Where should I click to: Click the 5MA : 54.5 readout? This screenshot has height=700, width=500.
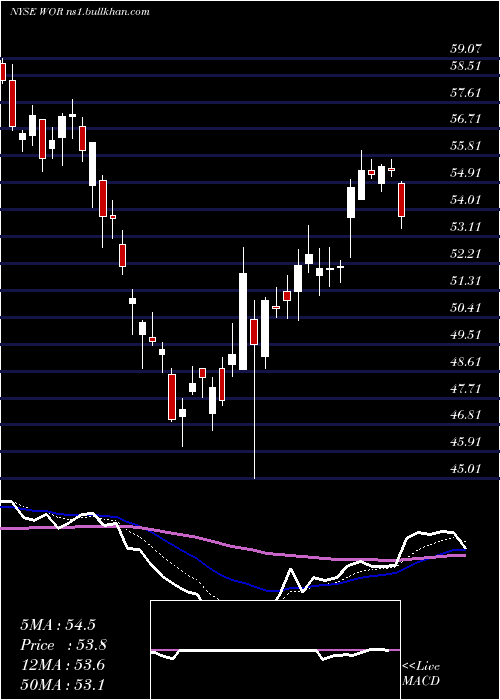point(58,625)
